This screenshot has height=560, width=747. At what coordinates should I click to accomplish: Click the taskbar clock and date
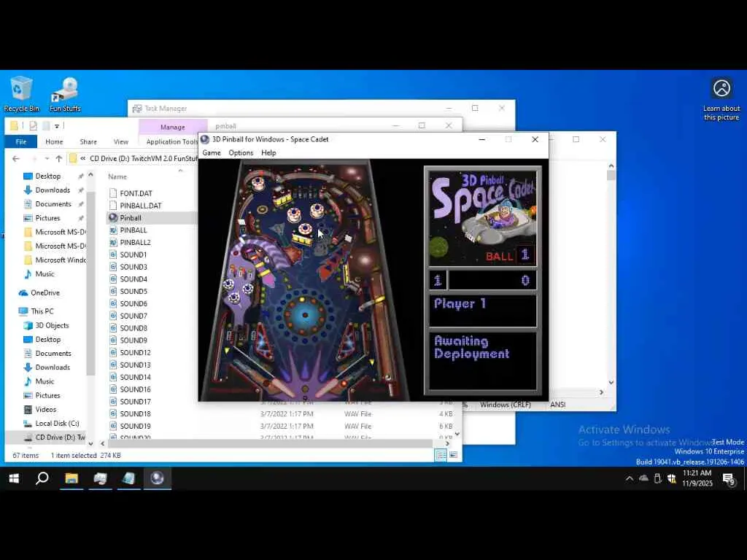pyautogui.click(x=697, y=478)
